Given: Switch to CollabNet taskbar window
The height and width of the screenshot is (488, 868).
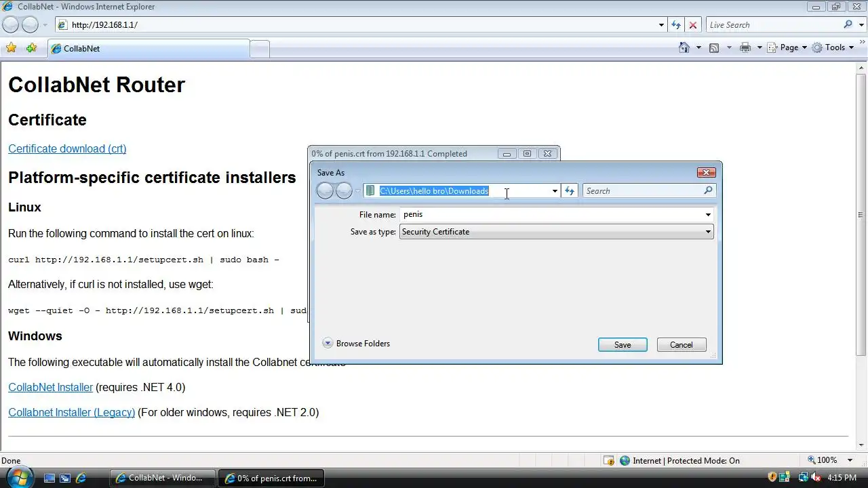Looking at the screenshot, I should pos(163,478).
